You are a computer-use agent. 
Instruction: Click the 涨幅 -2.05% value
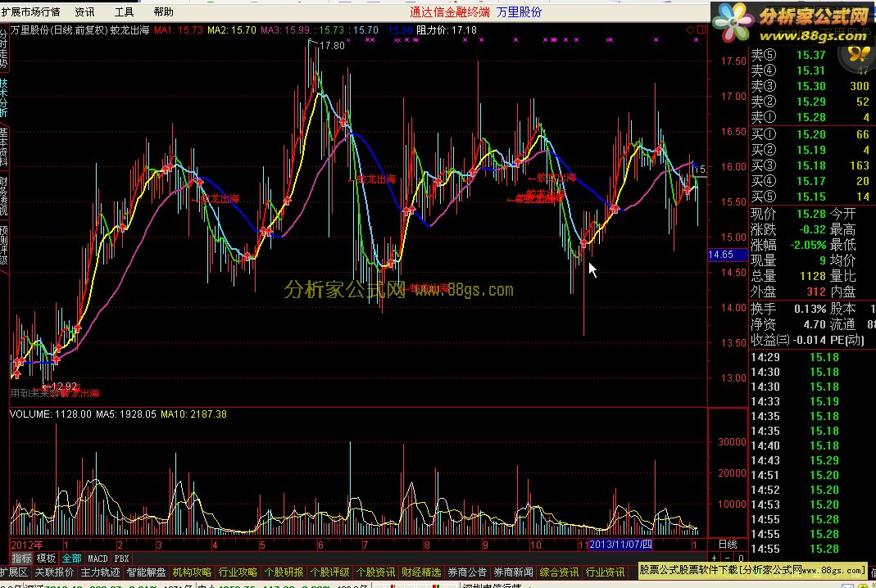coord(808,245)
